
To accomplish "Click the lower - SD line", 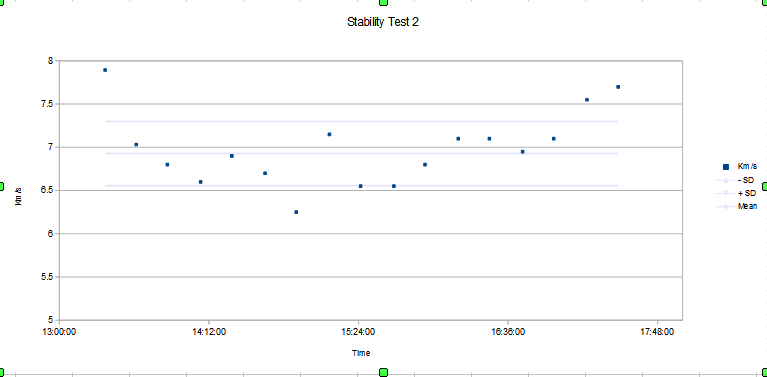I will (x=361, y=186).
